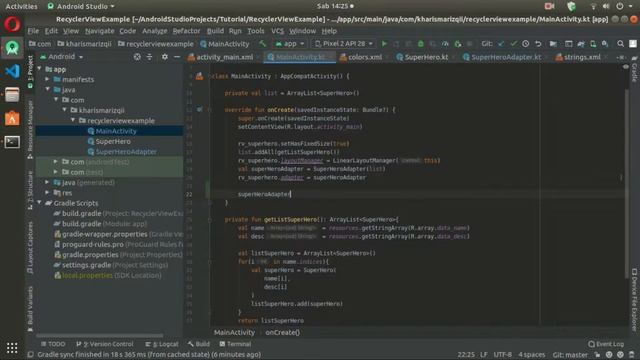
Task: Show Git history clock icon
Action: coord(526,44)
